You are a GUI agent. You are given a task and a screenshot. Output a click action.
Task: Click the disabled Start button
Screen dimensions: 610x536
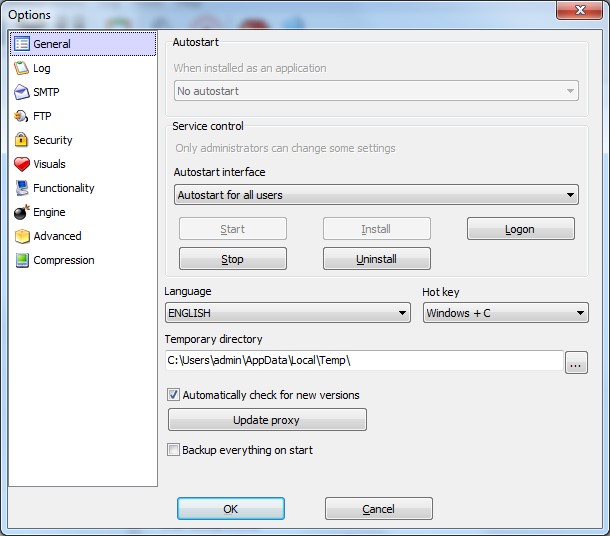(x=233, y=229)
